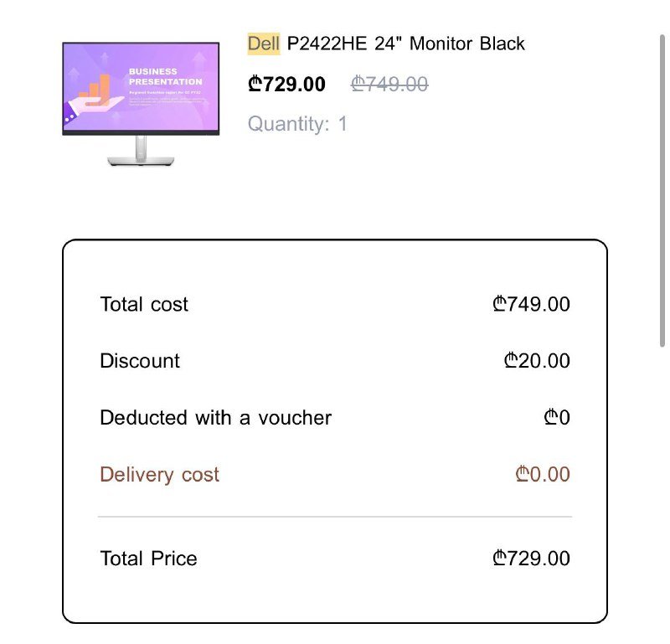670x644 pixels.
Task: Click the highlighted Dell brand name
Action: click(x=263, y=44)
